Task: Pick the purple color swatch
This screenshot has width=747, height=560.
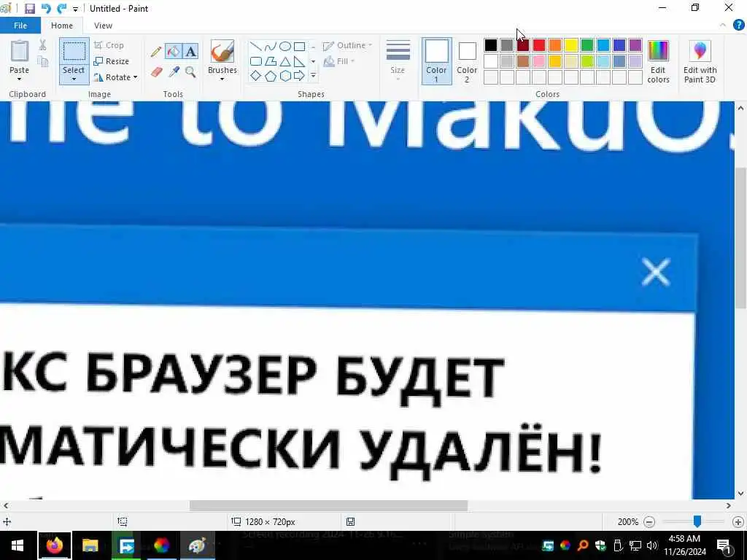Action: pyautogui.click(x=635, y=45)
